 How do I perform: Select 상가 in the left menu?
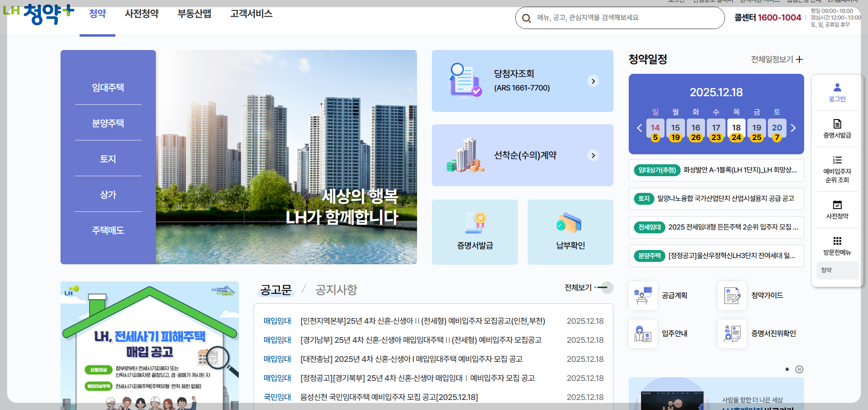[108, 194]
